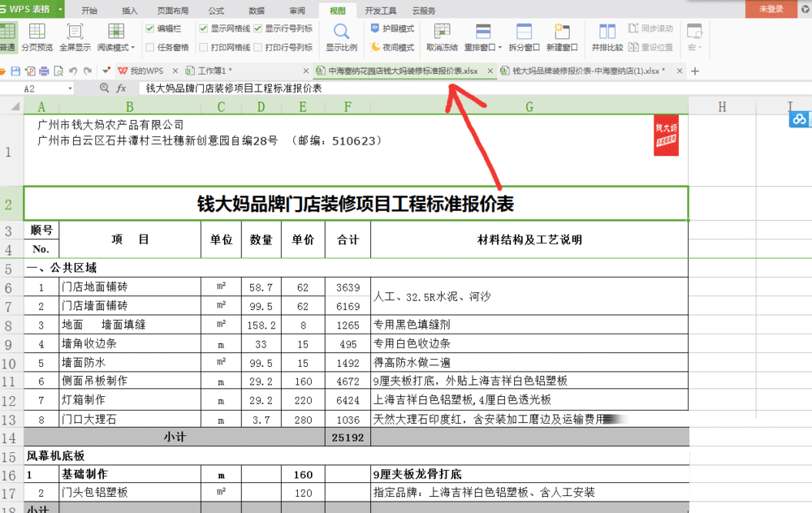Open the 公式 ribbon tab
This screenshot has height=513, width=812.
point(217,11)
